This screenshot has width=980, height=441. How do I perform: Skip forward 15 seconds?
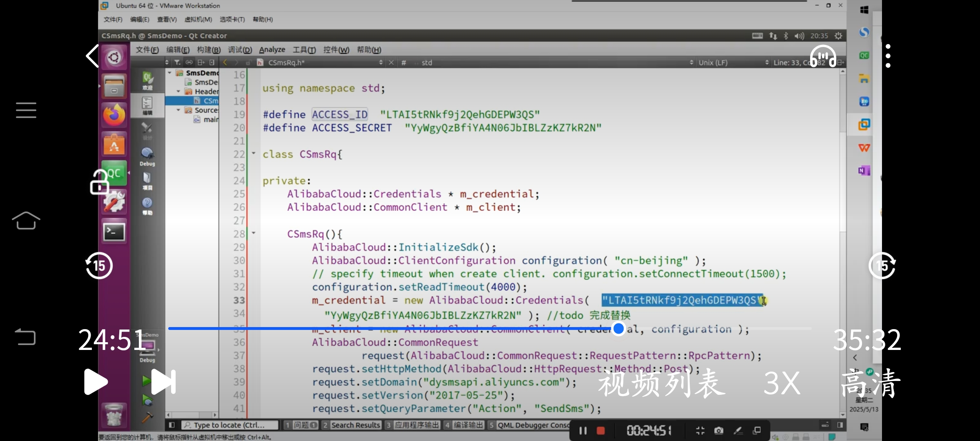point(882,266)
